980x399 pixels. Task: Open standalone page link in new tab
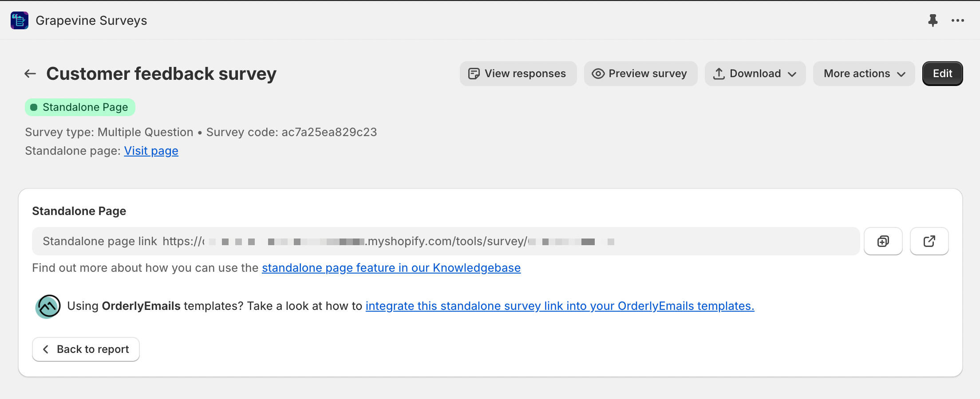click(x=929, y=241)
